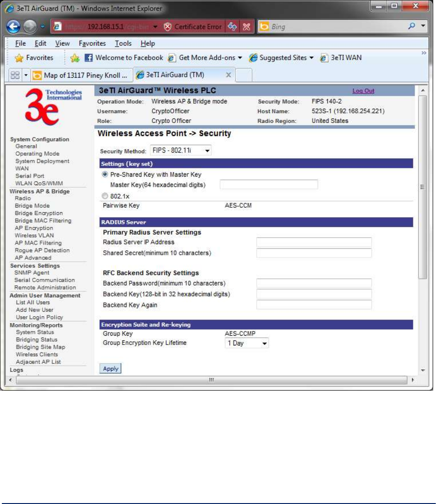Open Welcome to Facebook bookmark
436x504 pixels.
click(124, 58)
